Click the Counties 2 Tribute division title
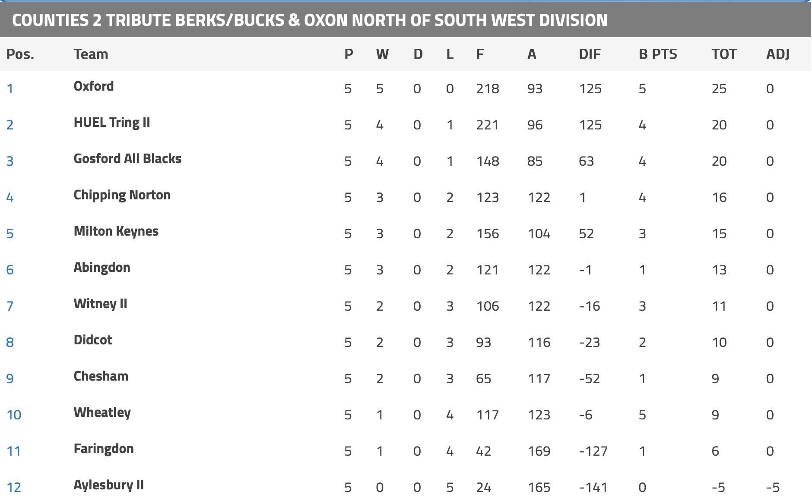Viewport: 812px width, 504px height. tap(309, 20)
